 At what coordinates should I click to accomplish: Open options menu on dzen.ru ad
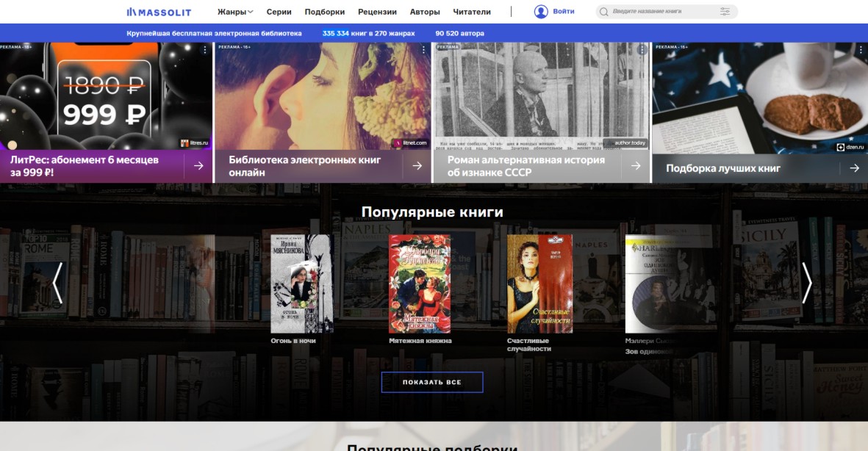861,50
